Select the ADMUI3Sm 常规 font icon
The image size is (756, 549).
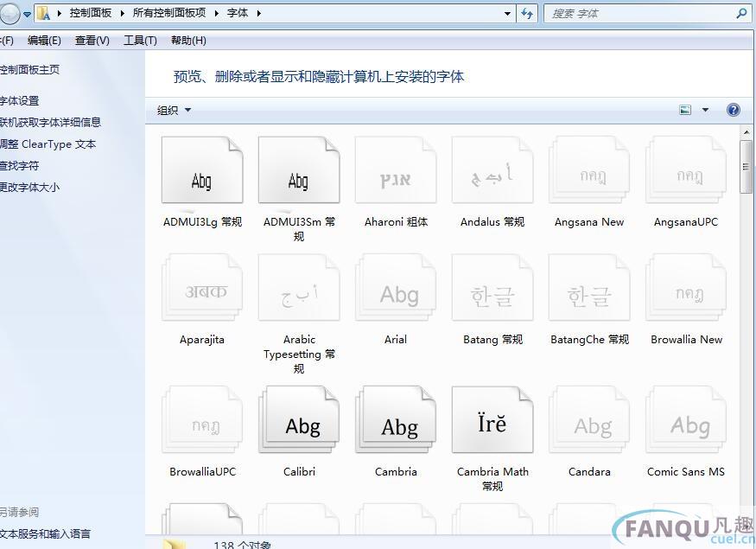coord(299,169)
